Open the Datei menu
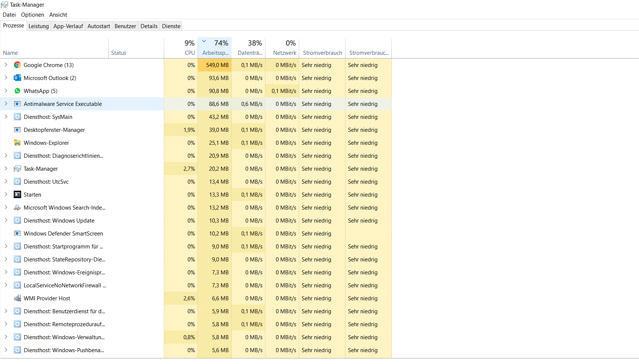 click(9, 15)
